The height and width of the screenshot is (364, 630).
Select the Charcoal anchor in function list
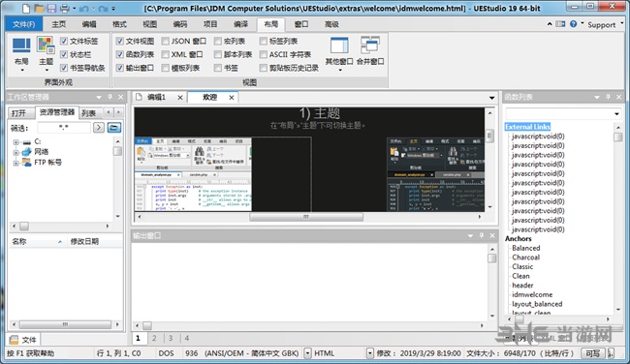[x=526, y=258]
